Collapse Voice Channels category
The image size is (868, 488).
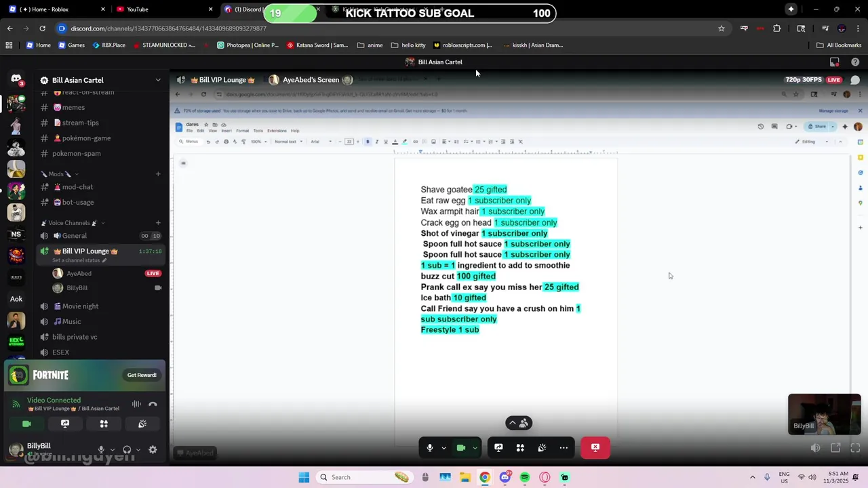73,223
